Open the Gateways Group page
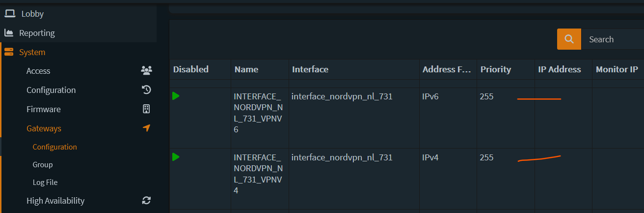 click(x=43, y=165)
